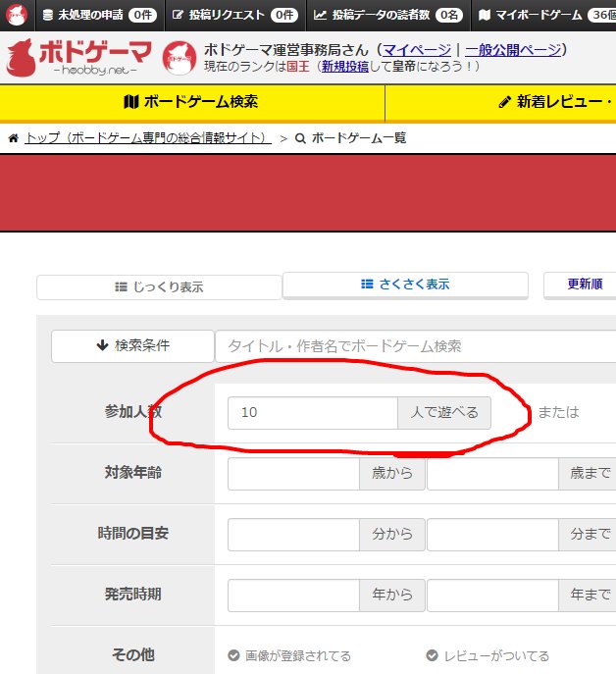Select the ボードゲーム検索 yellow tab

tap(191, 102)
